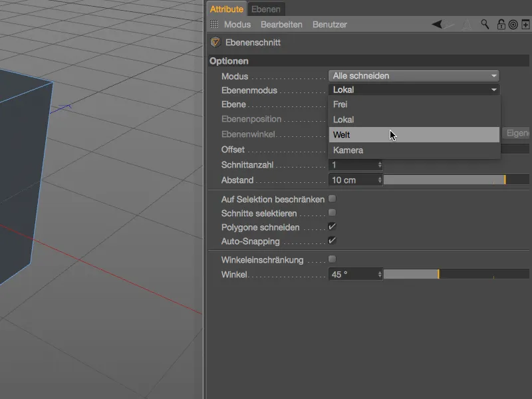This screenshot has height=399, width=532.
Task: Open the Benutzer menu
Action: pyautogui.click(x=329, y=25)
